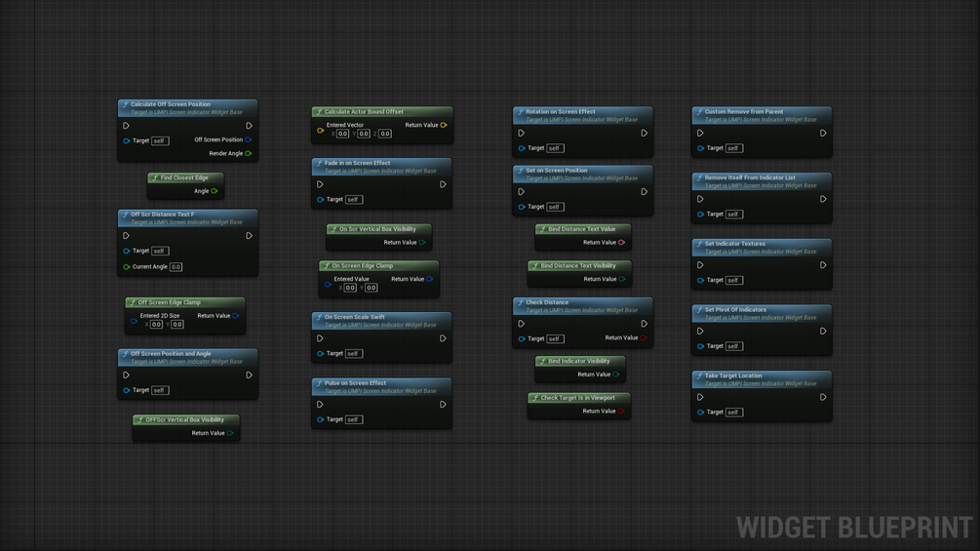Click Return Value pin of Bind Indicator Visibility

(x=615, y=374)
